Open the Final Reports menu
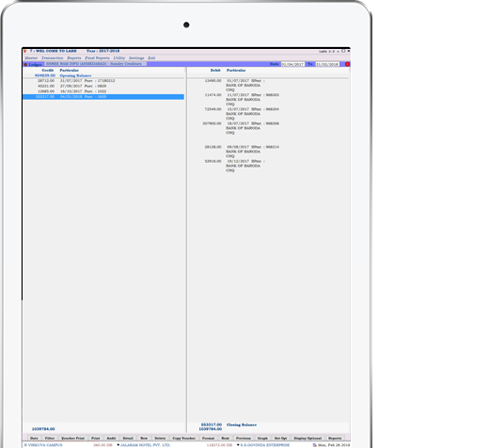Screen dimensions: 489x448 pos(97,58)
